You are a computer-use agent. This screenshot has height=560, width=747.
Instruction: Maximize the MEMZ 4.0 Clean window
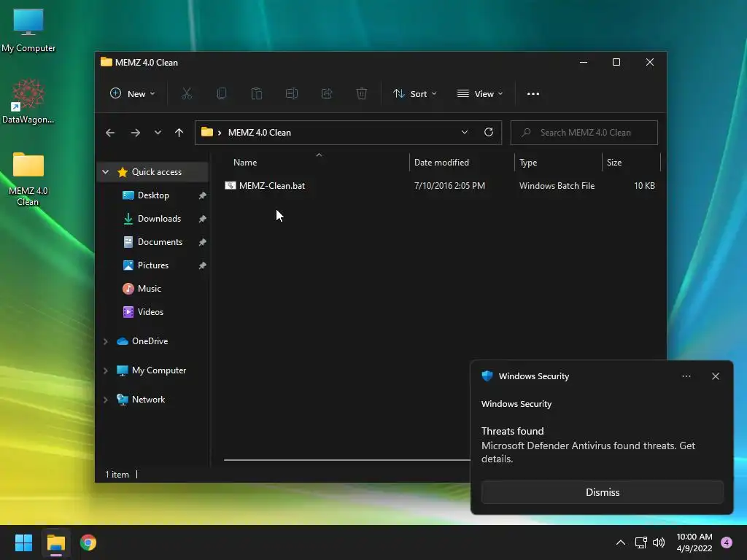click(616, 63)
